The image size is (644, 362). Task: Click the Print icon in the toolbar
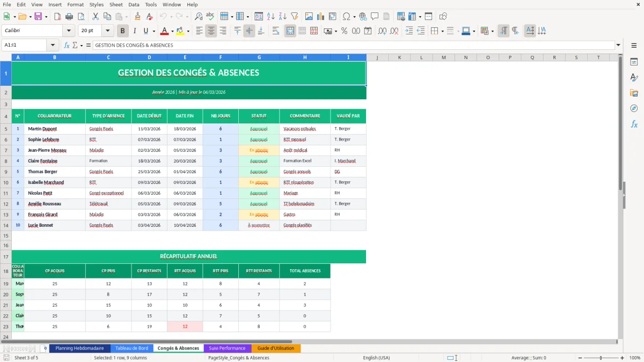pos(68,17)
